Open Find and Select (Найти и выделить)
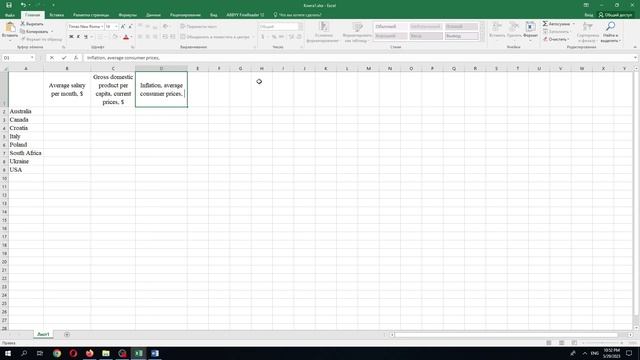Screen dimensions: 640x360 611,32
